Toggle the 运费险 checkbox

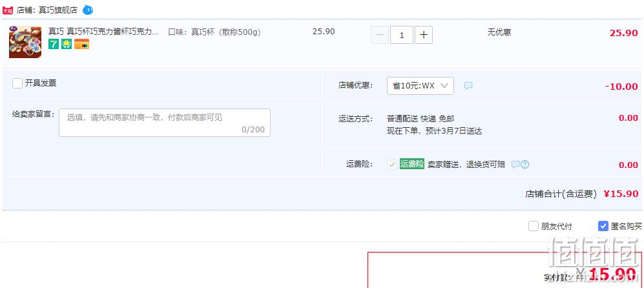[x=392, y=164]
